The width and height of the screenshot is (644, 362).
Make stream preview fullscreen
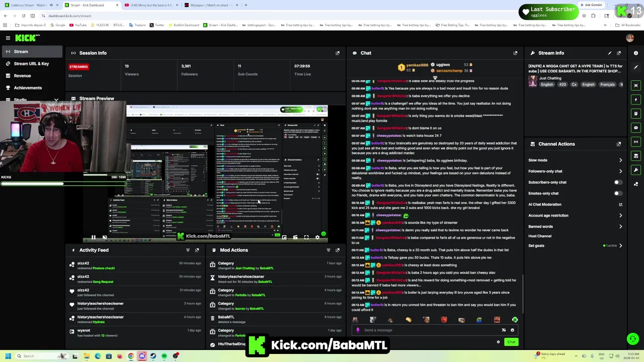tap(306, 237)
